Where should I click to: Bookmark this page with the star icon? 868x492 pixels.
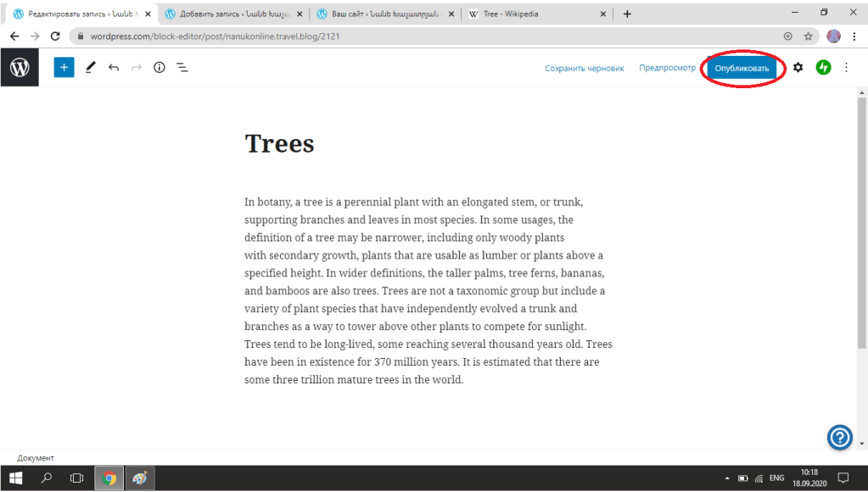point(809,36)
